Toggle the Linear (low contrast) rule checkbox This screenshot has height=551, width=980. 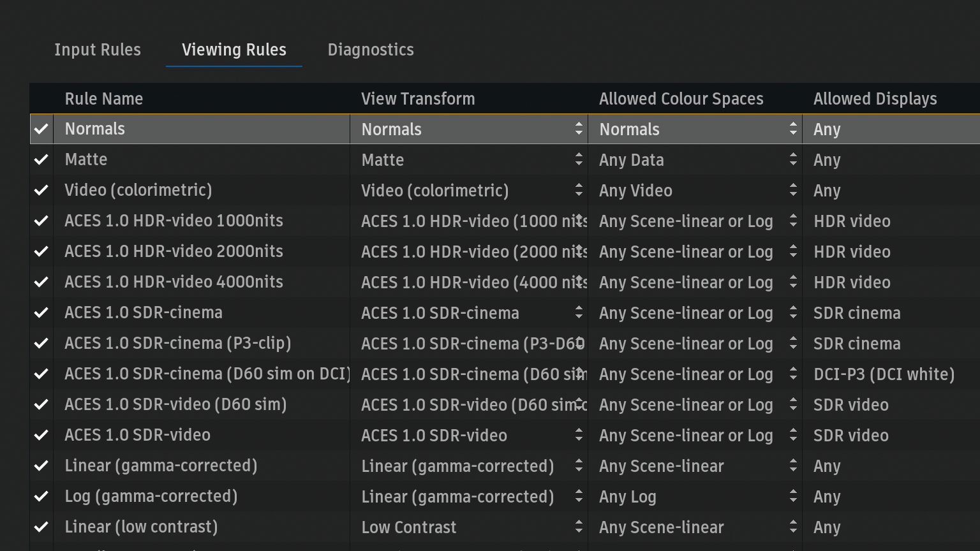tap(41, 527)
